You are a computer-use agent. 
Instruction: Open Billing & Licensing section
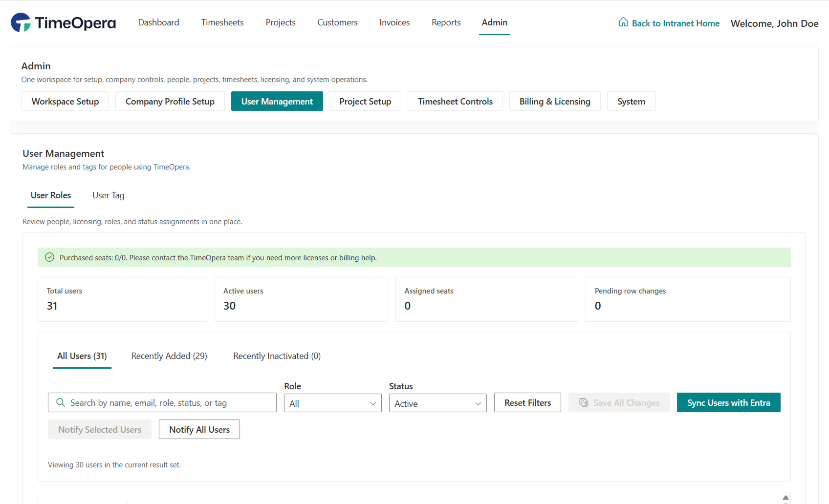coord(555,101)
